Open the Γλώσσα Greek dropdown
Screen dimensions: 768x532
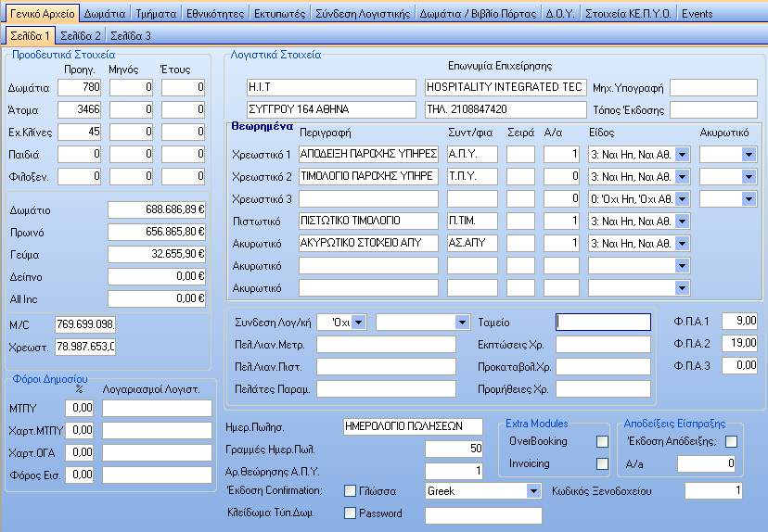[533, 491]
